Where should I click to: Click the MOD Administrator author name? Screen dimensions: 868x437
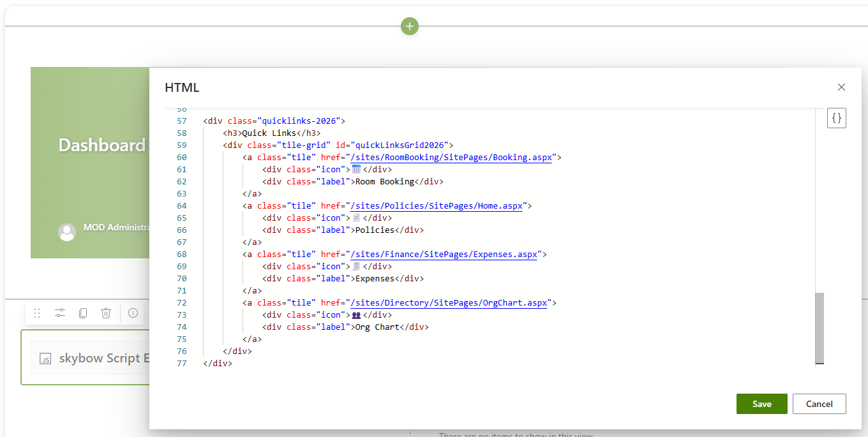(x=116, y=228)
